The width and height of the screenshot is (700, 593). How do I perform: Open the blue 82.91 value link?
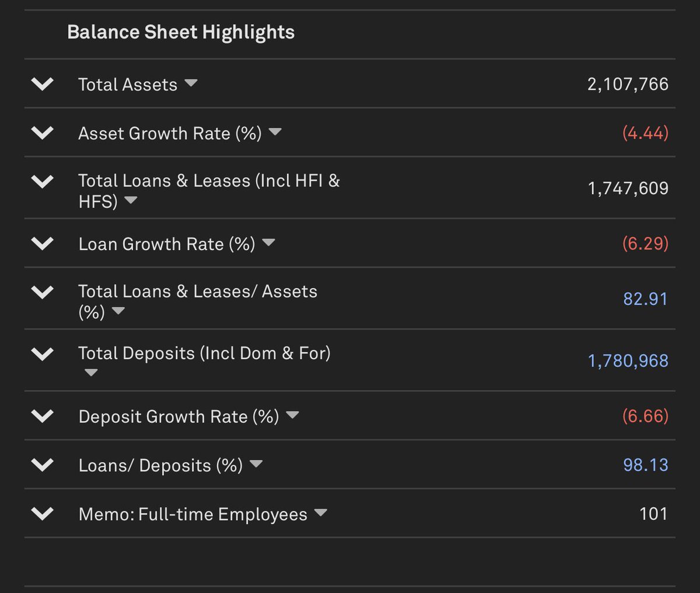(645, 299)
